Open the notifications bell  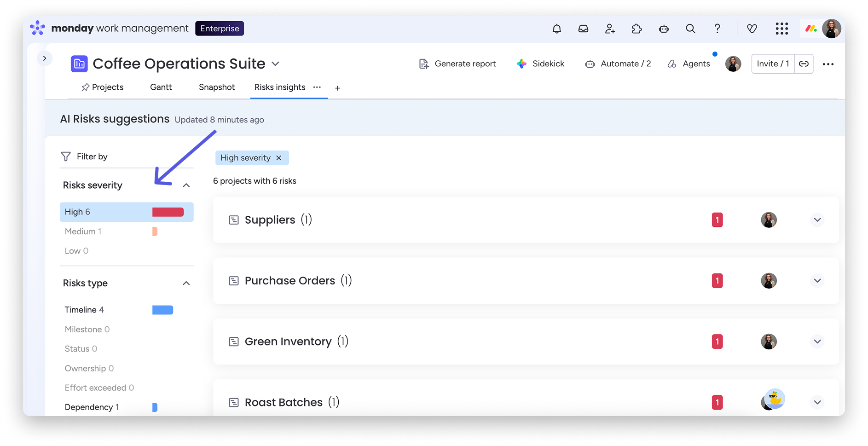point(557,29)
